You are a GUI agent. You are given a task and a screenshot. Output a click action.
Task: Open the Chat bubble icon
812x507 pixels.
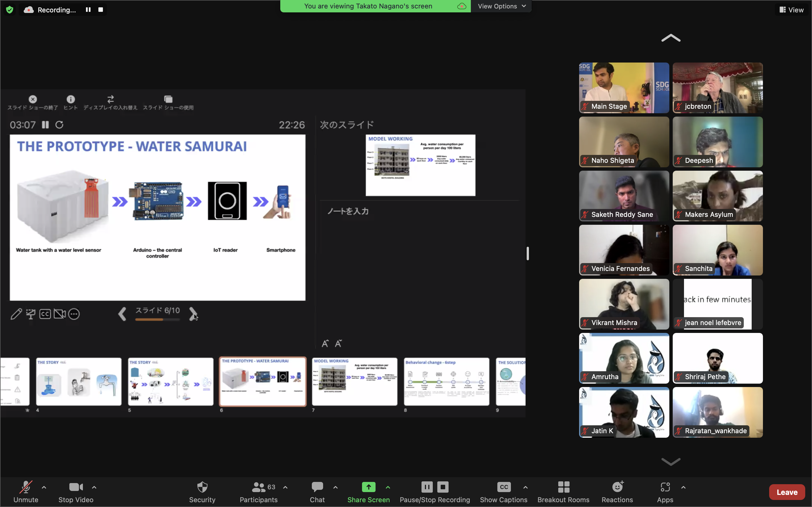point(317,487)
